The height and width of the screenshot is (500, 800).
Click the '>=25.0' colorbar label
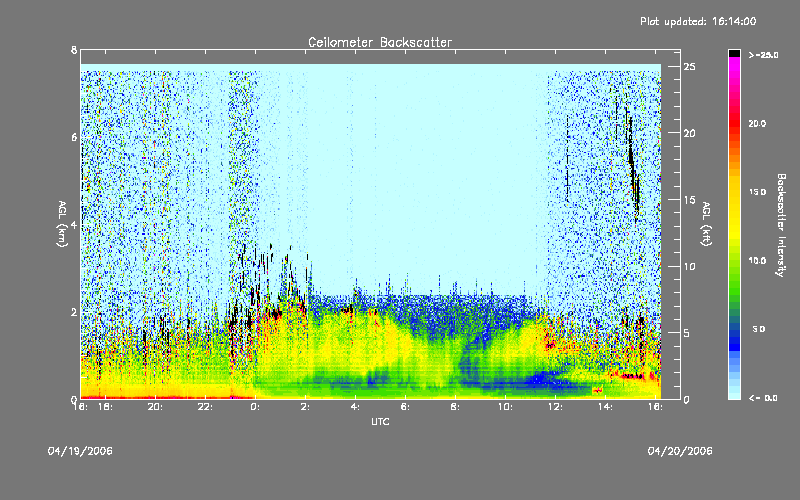[x=763, y=55]
